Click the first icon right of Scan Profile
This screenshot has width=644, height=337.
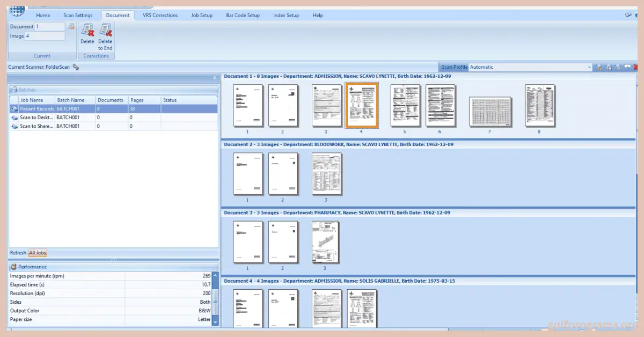pyautogui.click(x=599, y=67)
